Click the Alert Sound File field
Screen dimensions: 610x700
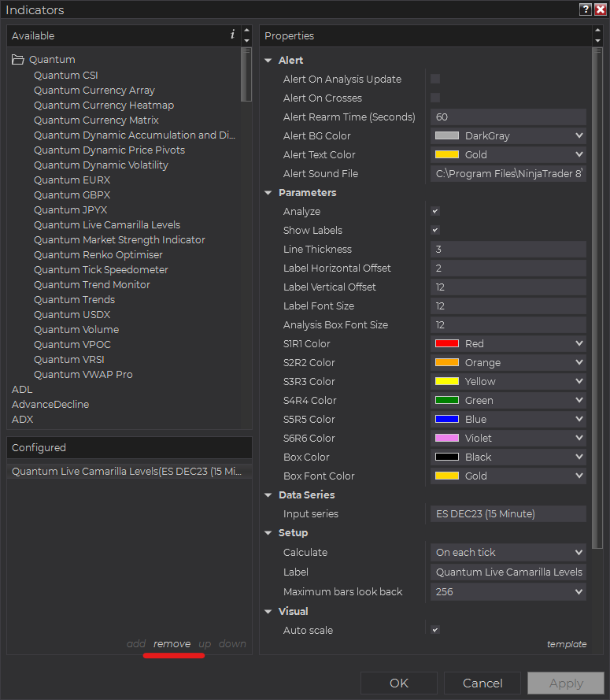(x=508, y=174)
